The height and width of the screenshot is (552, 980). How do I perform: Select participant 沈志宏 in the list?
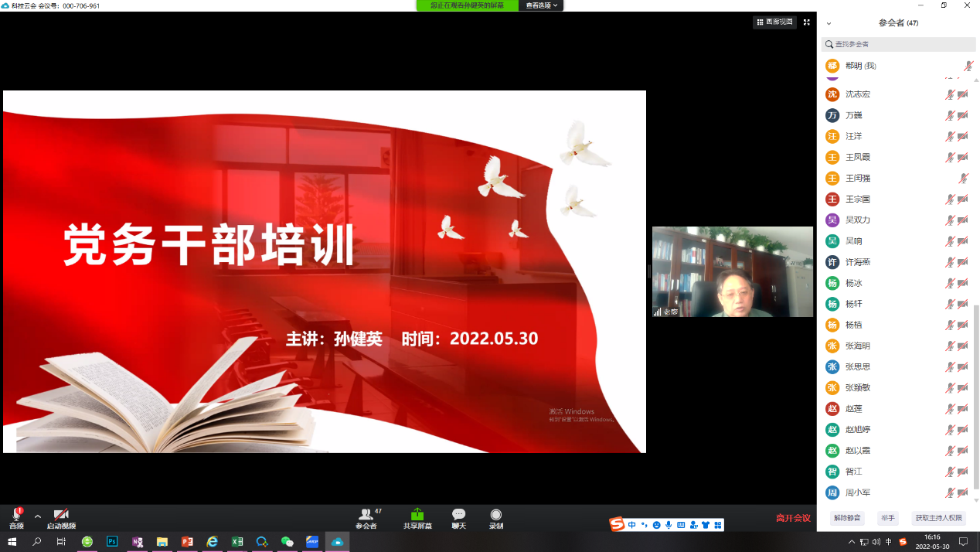click(858, 94)
